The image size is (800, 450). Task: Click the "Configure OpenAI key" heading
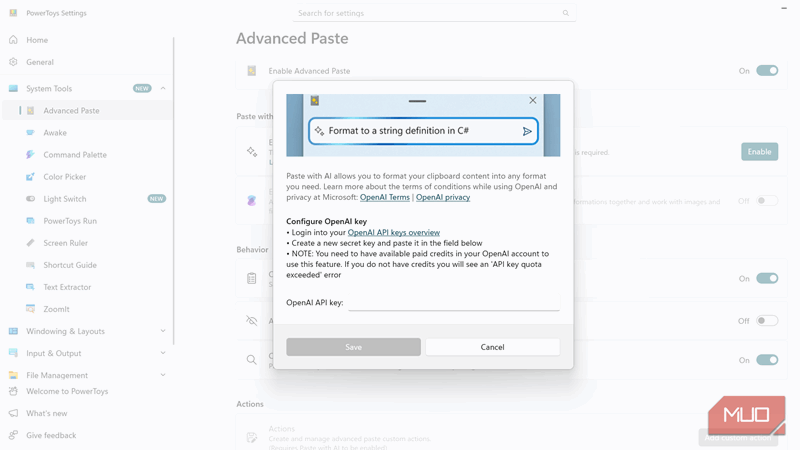point(327,221)
